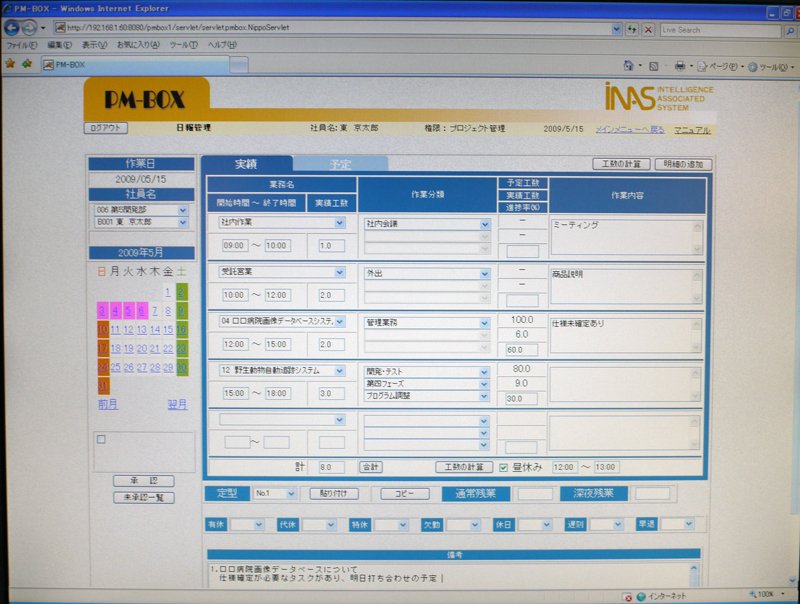Viewport: 800px width, 604px height.
Task: Go to 前月 previous month link
Action: (x=108, y=405)
